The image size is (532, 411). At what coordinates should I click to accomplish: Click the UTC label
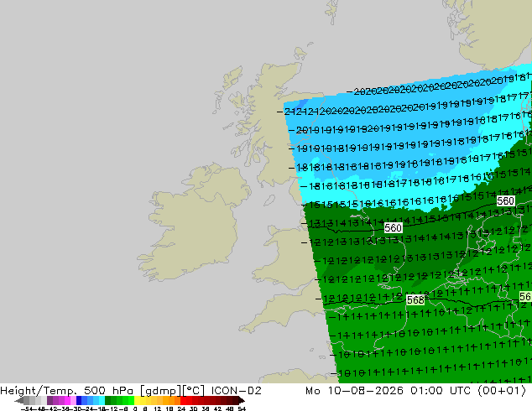click(x=460, y=391)
